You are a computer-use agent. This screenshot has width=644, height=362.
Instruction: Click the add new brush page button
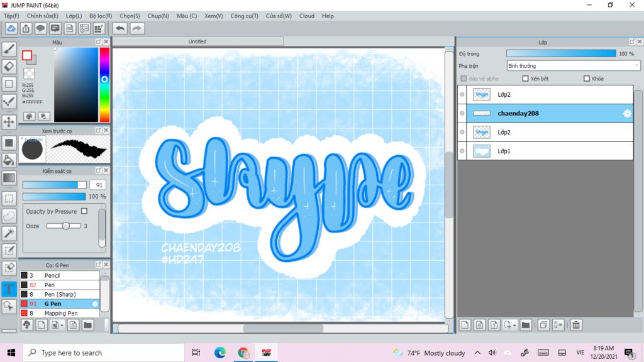tap(42, 325)
